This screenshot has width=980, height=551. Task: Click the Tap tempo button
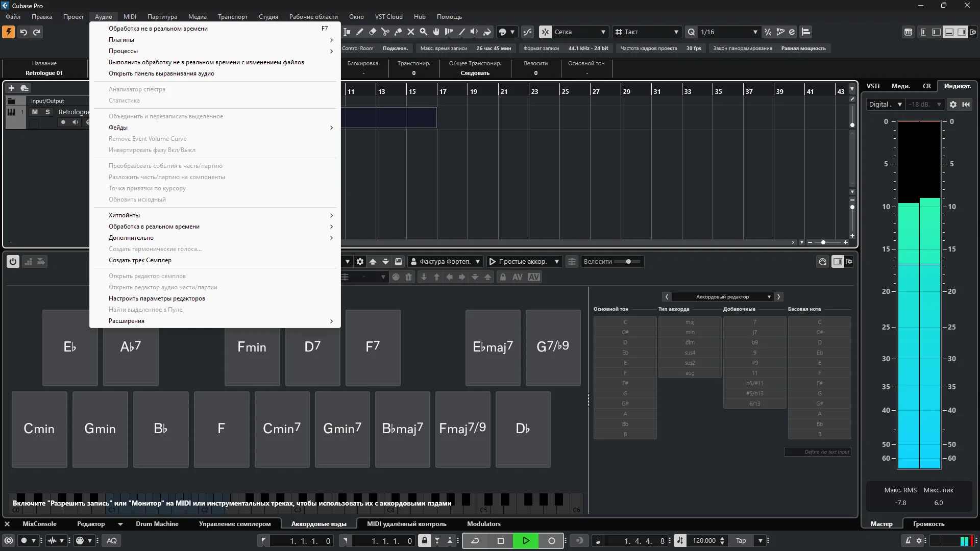741,541
